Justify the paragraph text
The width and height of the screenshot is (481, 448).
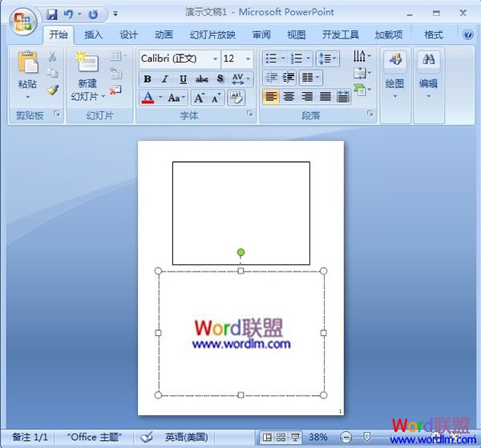point(325,97)
